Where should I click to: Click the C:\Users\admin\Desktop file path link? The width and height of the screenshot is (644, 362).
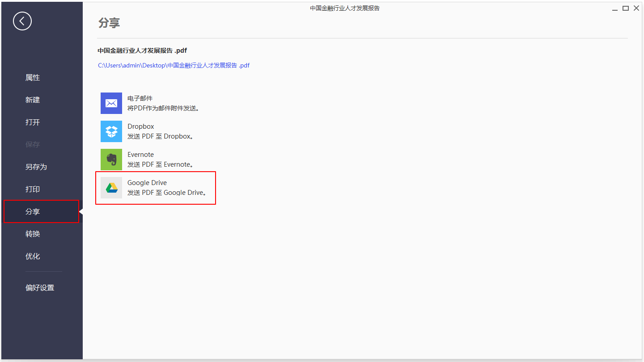click(x=174, y=65)
